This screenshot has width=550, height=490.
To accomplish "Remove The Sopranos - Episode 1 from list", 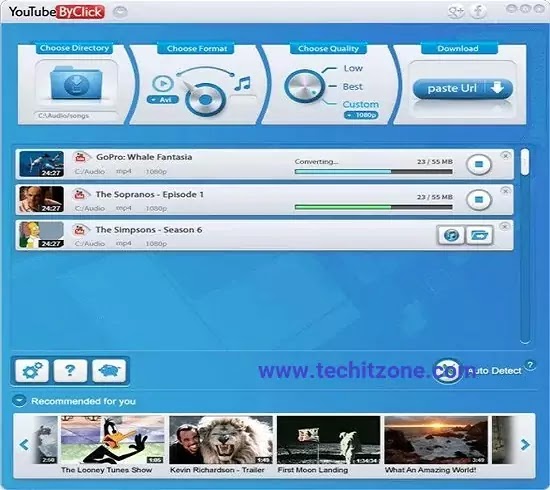I will 505,191.
